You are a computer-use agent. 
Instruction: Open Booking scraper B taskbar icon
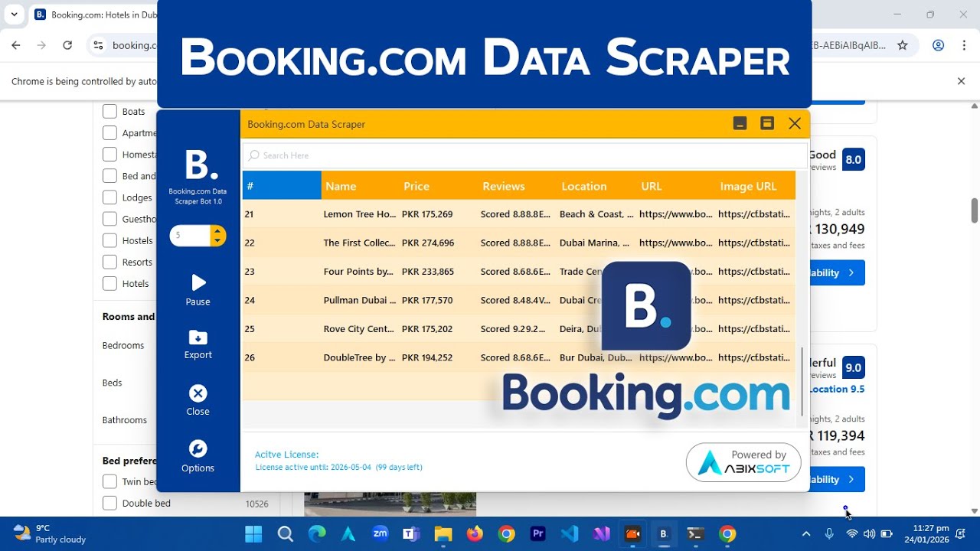coord(664,533)
